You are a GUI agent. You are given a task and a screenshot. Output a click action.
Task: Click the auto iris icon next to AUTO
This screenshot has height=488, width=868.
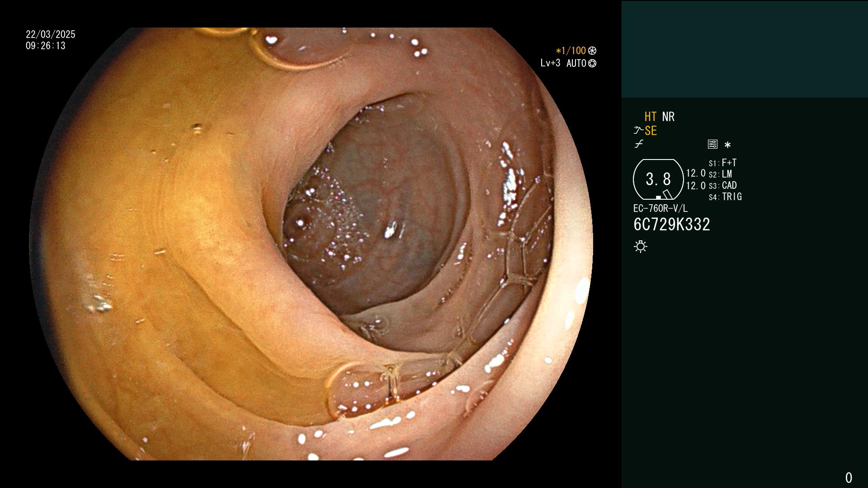[x=592, y=63]
